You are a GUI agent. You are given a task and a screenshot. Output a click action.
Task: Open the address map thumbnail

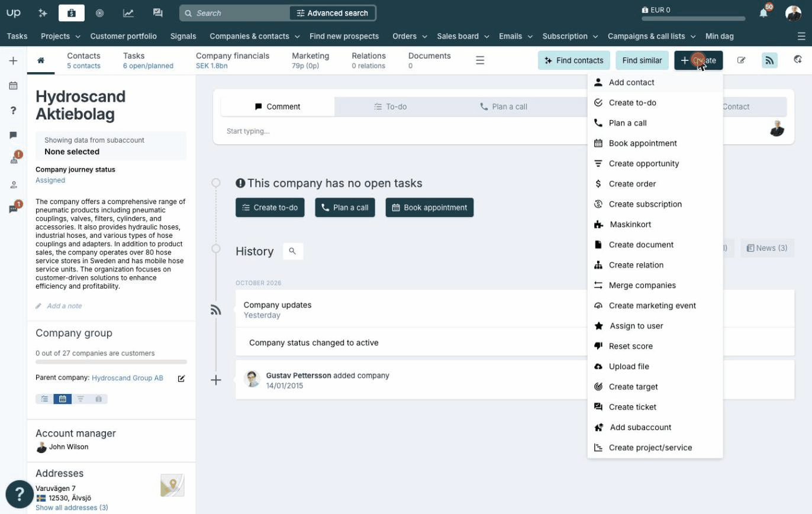172,486
